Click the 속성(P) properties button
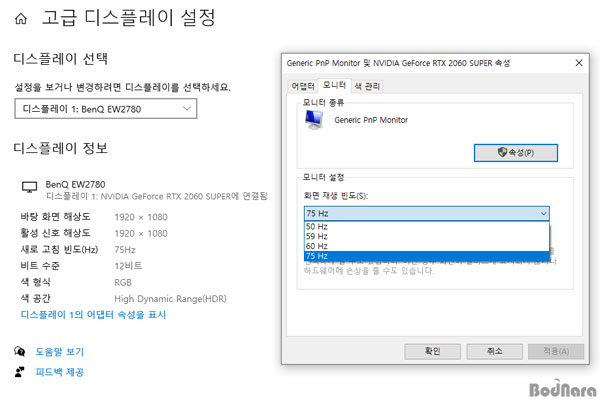This screenshot has height=400, width=600. pos(516,153)
